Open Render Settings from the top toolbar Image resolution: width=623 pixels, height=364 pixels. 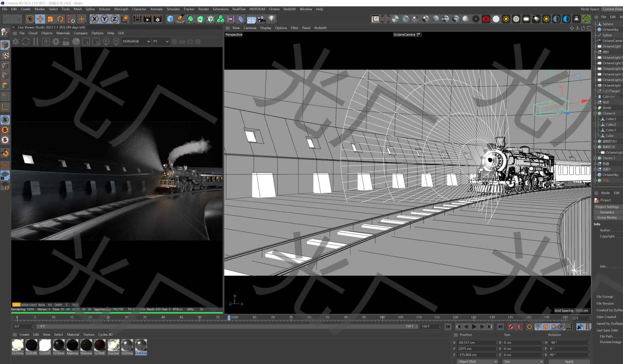158,19
